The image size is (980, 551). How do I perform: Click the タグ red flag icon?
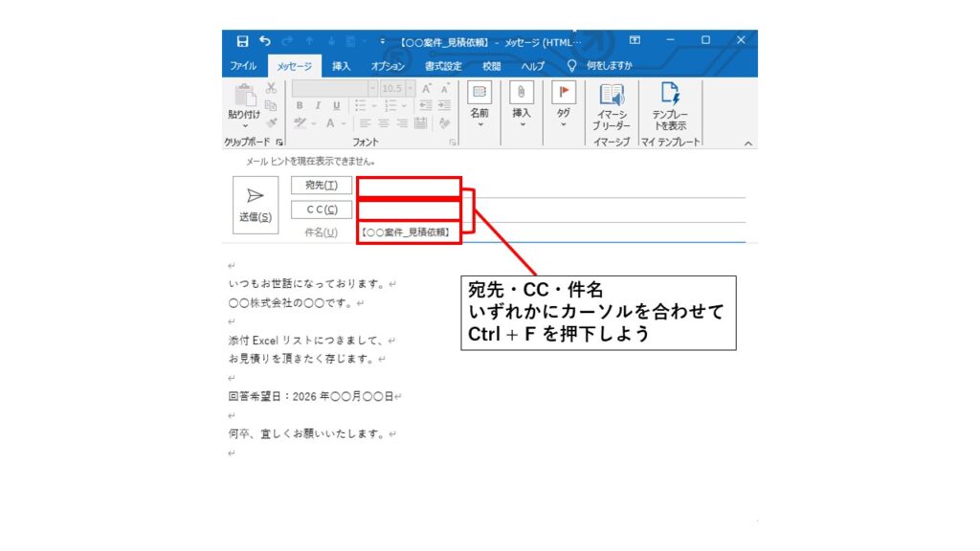(563, 94)
